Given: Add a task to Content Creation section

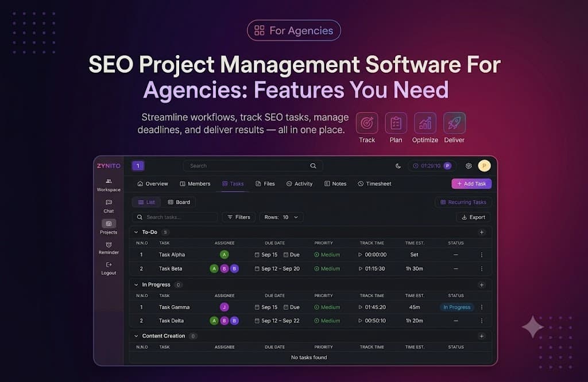Looking at the screenshot, I should (482, 336).
